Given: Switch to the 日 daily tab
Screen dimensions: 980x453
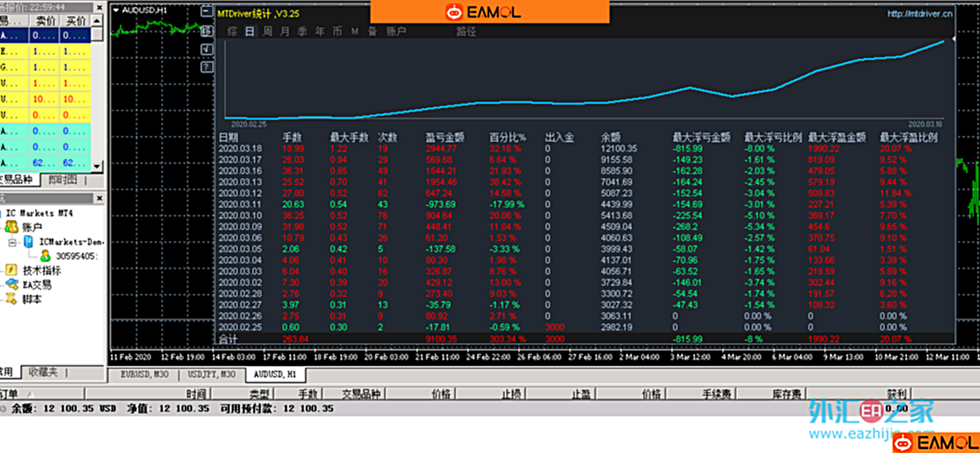Looking at the screenshot, I should (x=249, y=31).
